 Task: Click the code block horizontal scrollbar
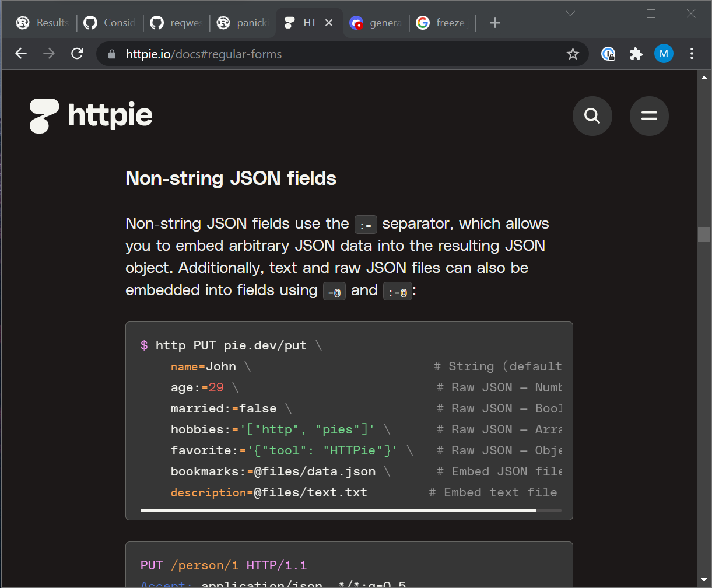(x=338, y=510)
